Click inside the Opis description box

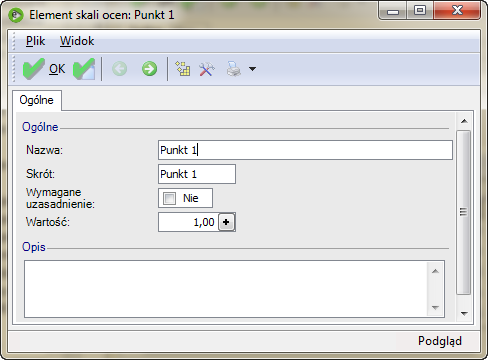coord(226,289)
